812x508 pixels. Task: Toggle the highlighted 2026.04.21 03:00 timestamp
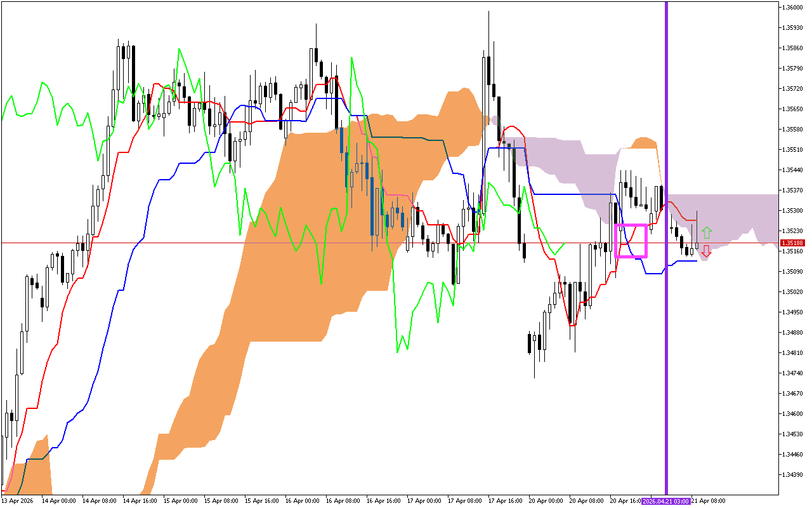coord(665,500)
